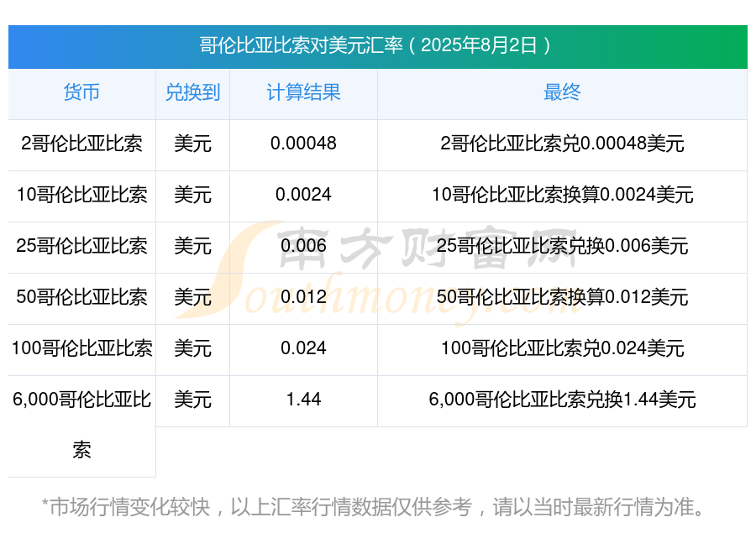The width and height of the screenshot is (756, 533).
Task: Click the 0.012 result value
Action: point(303,297)
